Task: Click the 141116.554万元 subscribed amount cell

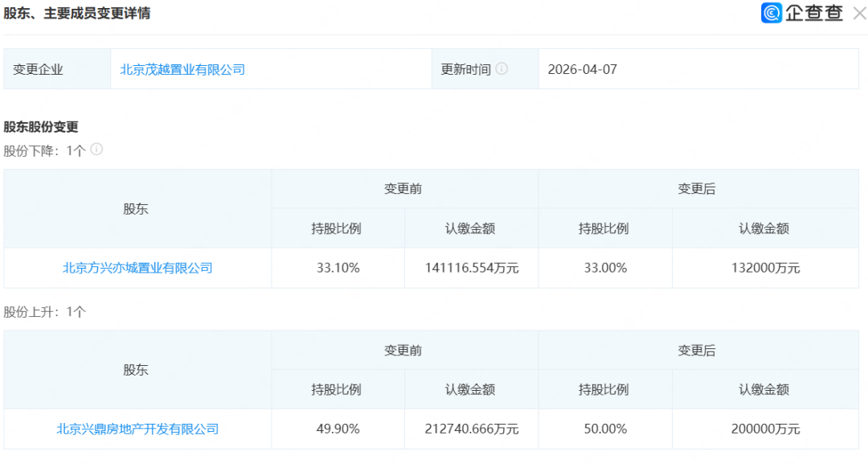Action: click(x=471, y=268)
